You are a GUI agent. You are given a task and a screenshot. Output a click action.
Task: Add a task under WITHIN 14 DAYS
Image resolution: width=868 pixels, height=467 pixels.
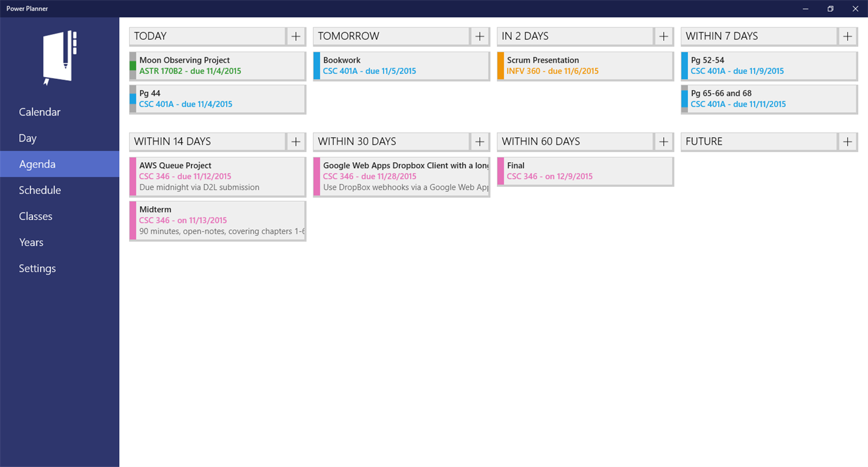(x=296, y=141)
